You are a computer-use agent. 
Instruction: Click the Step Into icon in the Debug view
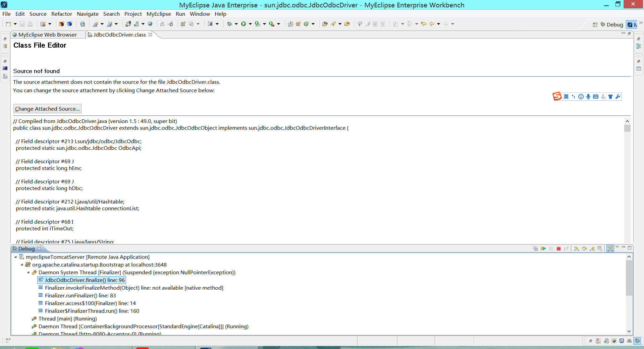tap(577, 248)
